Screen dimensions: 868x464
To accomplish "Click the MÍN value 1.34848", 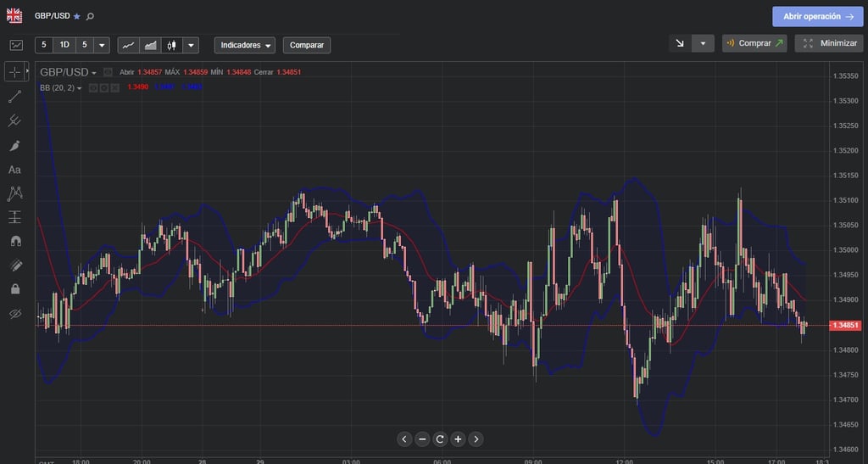I will click(238, 72).
